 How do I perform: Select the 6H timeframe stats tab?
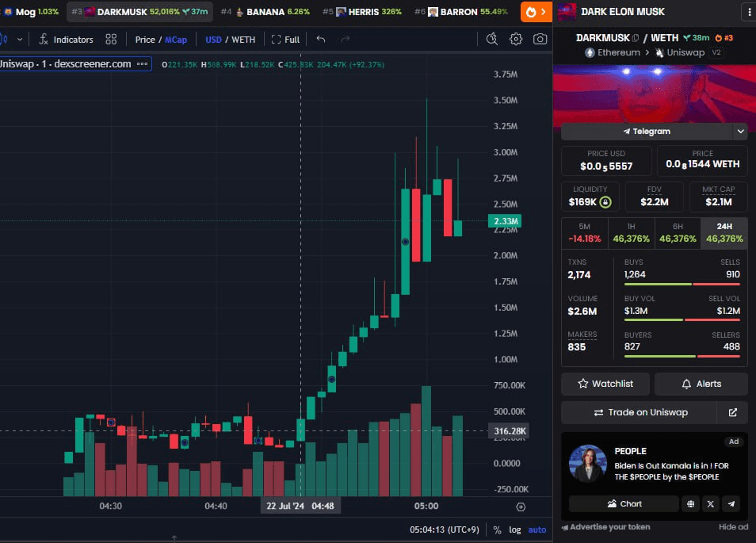pos(678,233)
